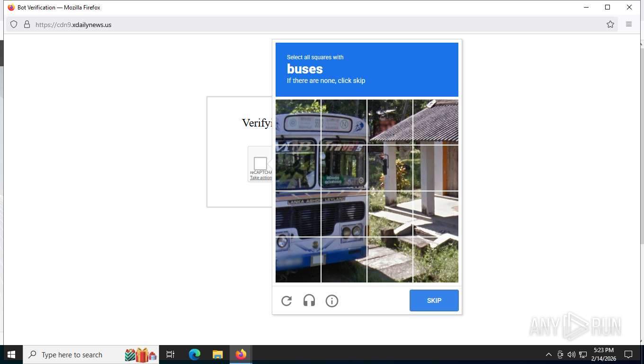Open the tracking protection shield icon

pos(14,25)
